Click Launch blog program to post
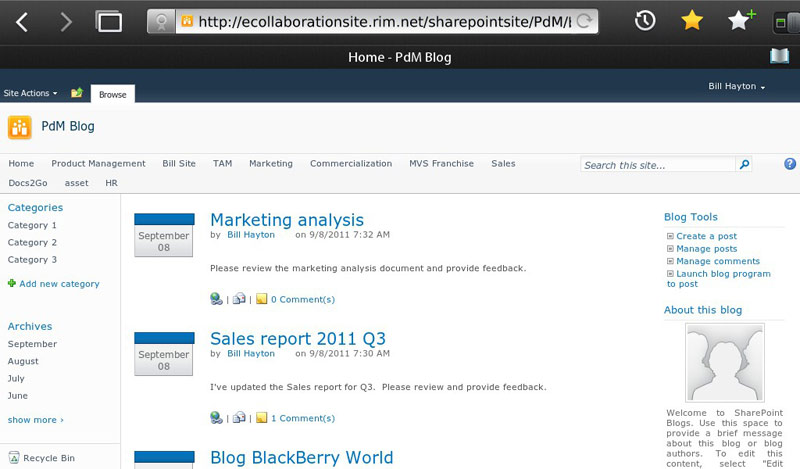800x469 pixels. click(718, 279)
